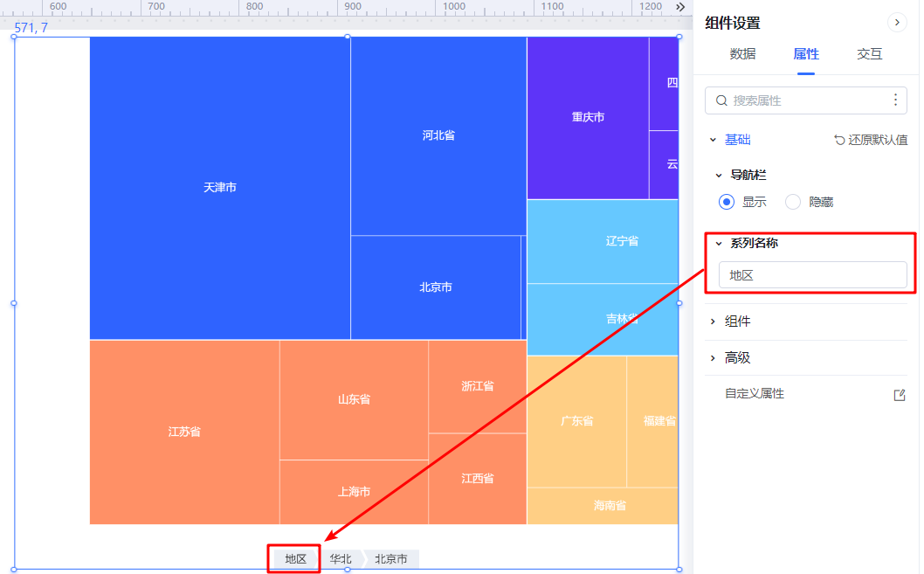Select the 吉林省 treemap block
Viewport: 924px width, 574px height.
(x=603, y=319)
